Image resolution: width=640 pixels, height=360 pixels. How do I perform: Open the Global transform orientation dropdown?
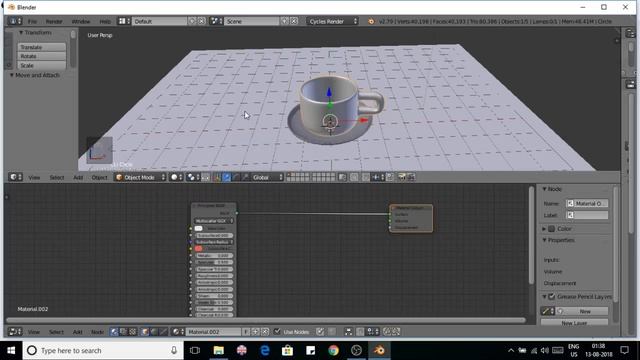pos(267,177)
